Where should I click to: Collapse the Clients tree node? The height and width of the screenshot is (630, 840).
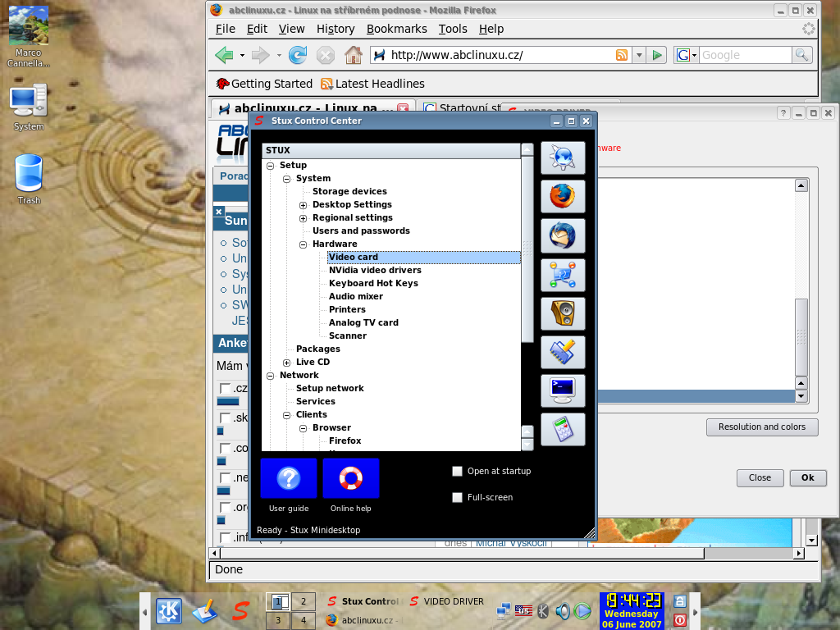tap(286, 415)
